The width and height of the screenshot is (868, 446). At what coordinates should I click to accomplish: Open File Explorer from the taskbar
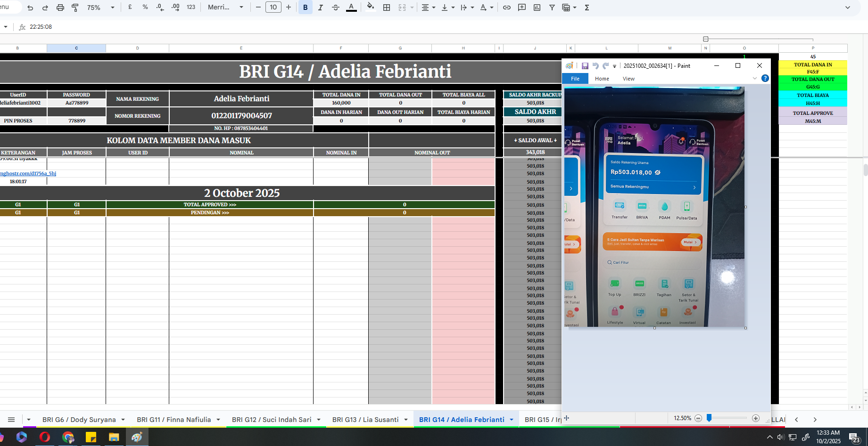tap(114, 437)
